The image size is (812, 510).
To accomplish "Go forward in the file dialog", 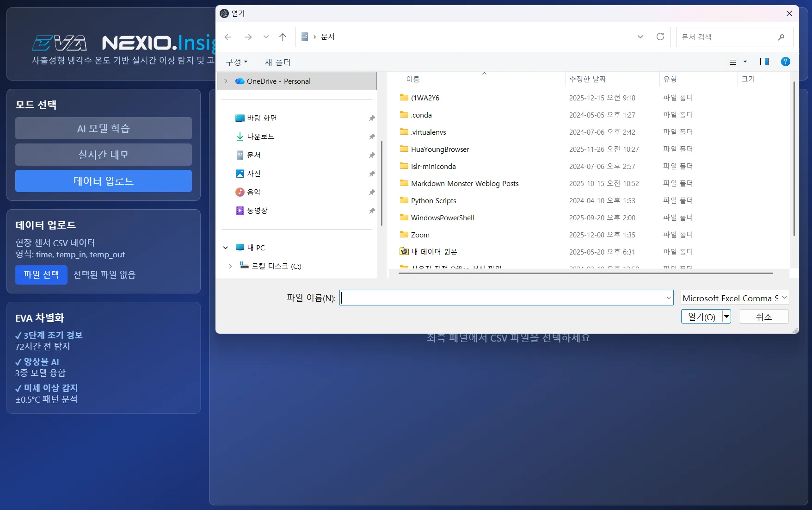I will pyautogui.click(x=248, y=37).
